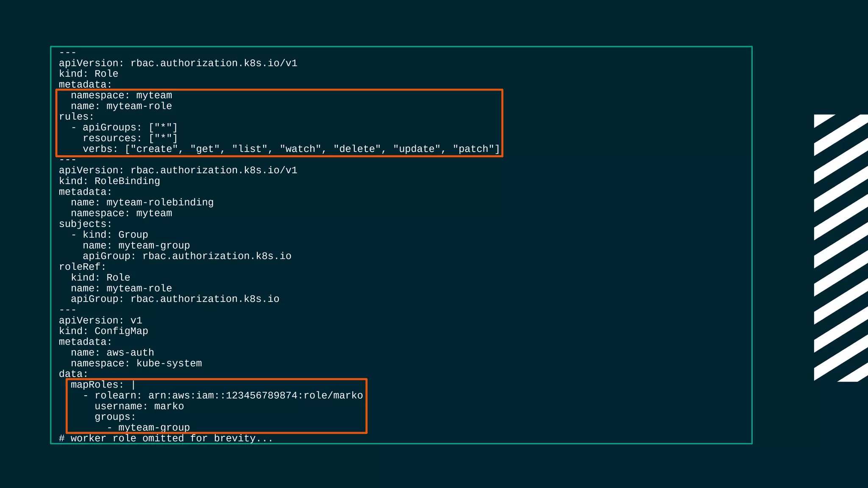
Task: Click the 'roleRef:' line
Action: coord(82,267)
